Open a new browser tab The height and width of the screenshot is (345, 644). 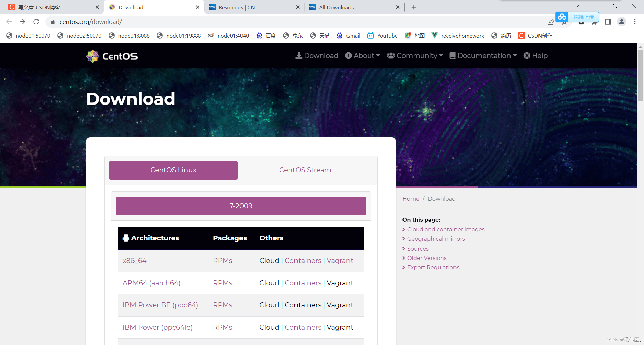pos(414,7)
